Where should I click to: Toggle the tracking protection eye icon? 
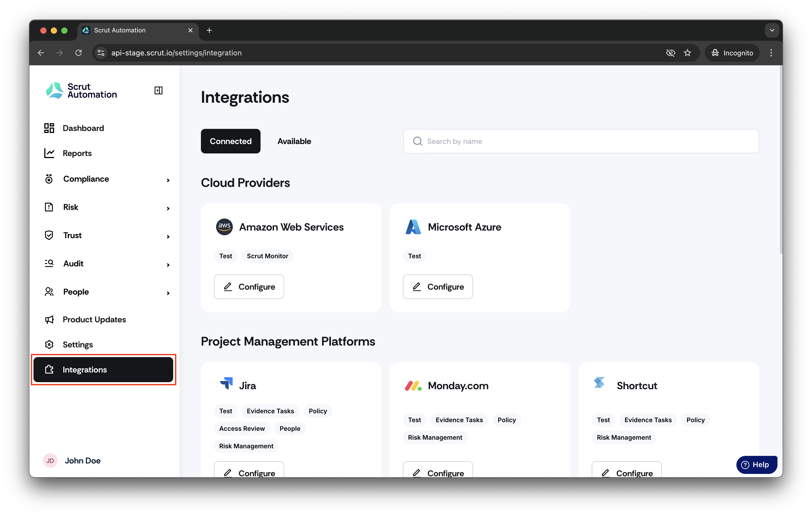pos(670,53)
